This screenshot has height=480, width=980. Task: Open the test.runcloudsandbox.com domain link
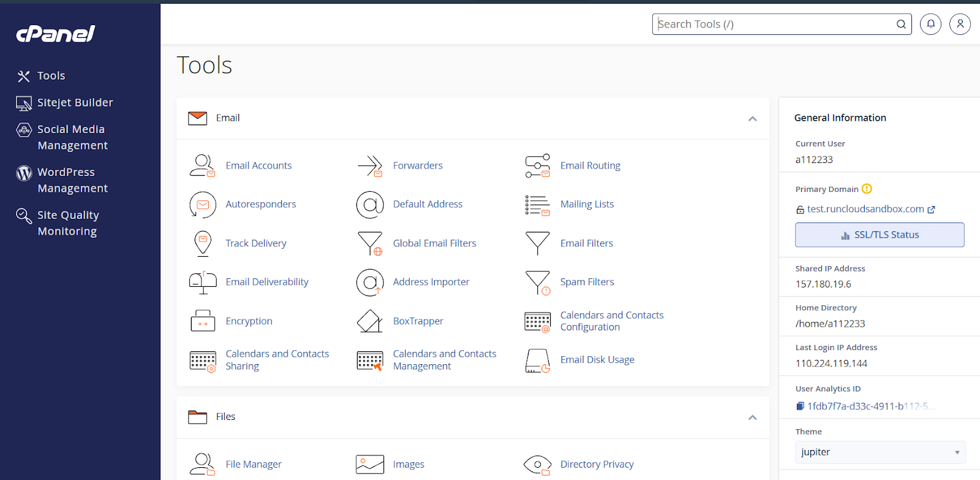click(865, 209)
